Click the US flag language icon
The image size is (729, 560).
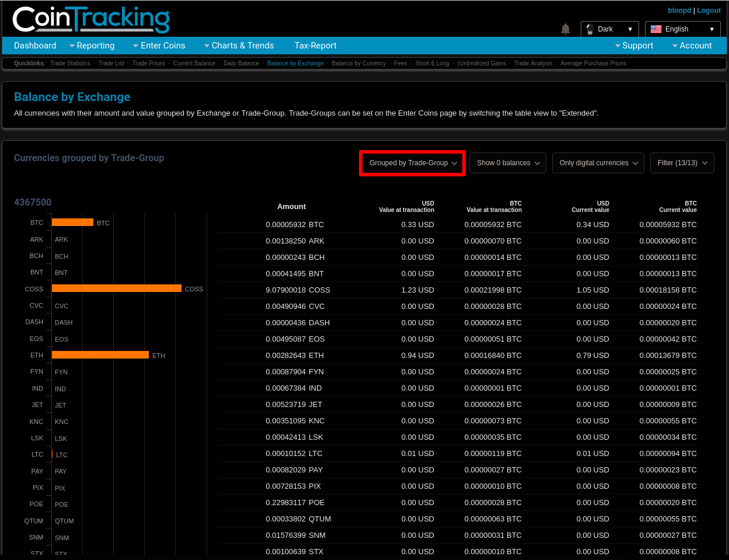656,29
